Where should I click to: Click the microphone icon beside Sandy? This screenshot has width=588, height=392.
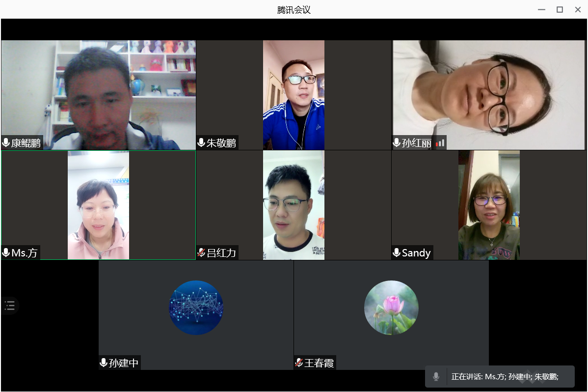(397, 253)
